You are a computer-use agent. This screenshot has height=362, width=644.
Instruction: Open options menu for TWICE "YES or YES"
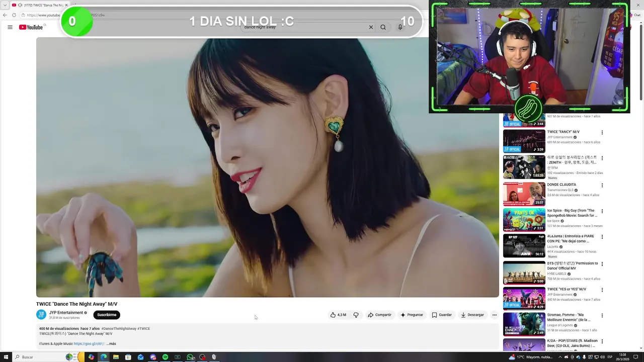coord(602,290)
